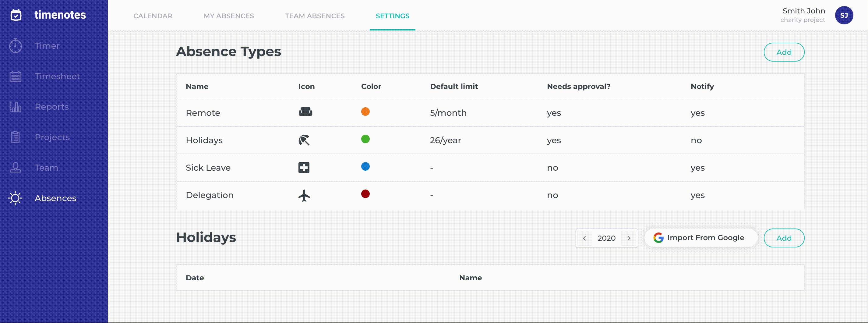The width and height of the screenshot is (868, 323).
Task: Open the My Absences tab
Action: pos(229,16)
